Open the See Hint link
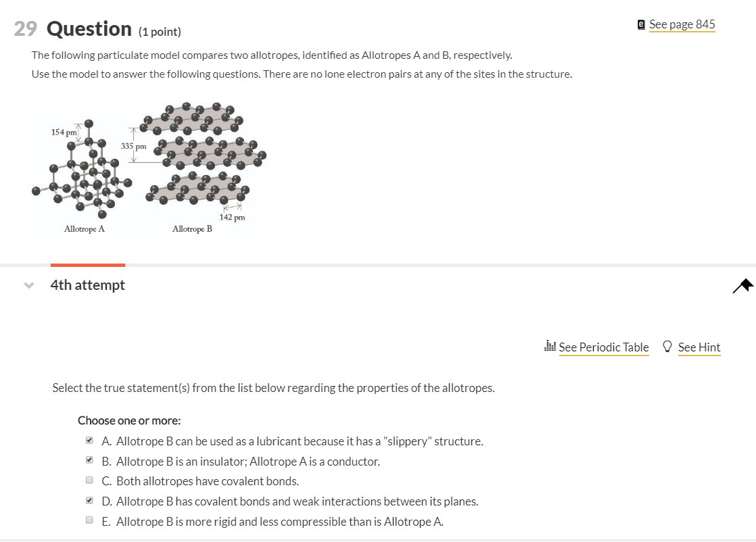The image size is (756, 542). point(699,347)
